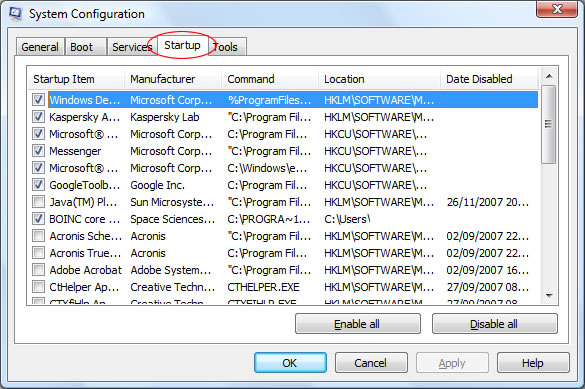This screenshot has height=389, width=585.
Task: Click the 27/09/2007 08... date for CtHelper
Action: point(488,287)
